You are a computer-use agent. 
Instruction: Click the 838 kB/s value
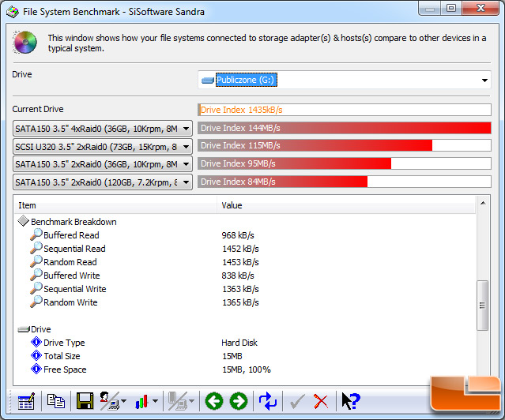pos(238,276)
